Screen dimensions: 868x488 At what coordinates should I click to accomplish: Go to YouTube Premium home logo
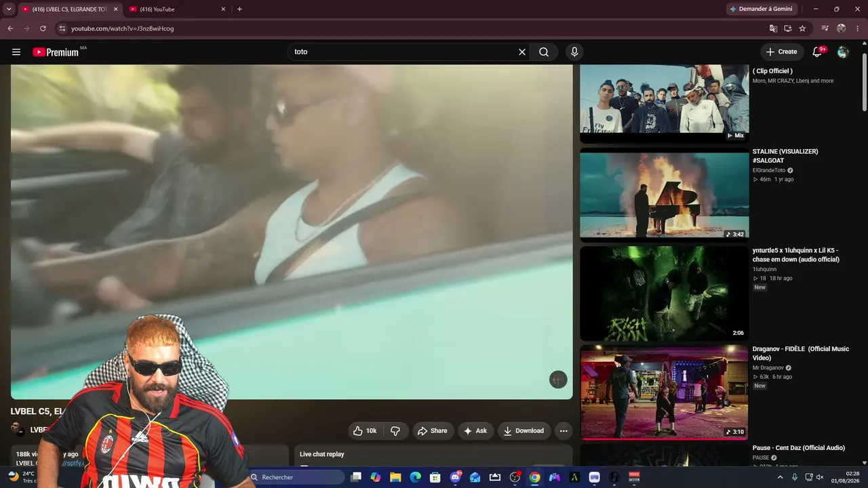pyautogui.click(x=56, y=52)
